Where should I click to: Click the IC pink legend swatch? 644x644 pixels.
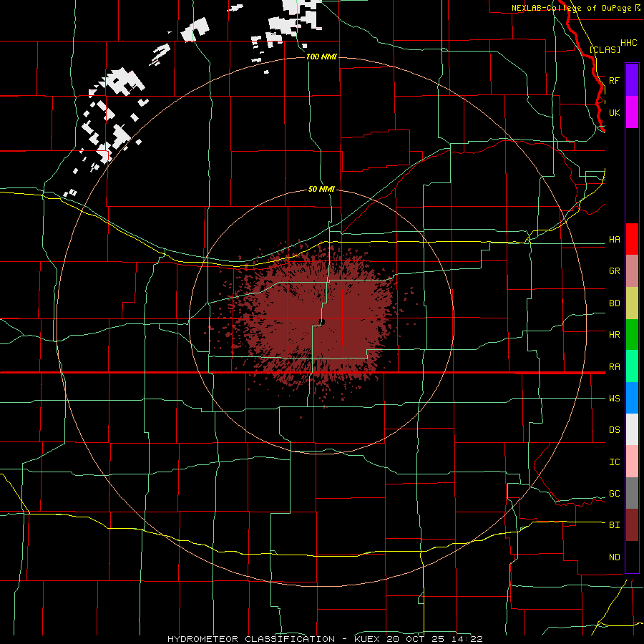[632, 462]
